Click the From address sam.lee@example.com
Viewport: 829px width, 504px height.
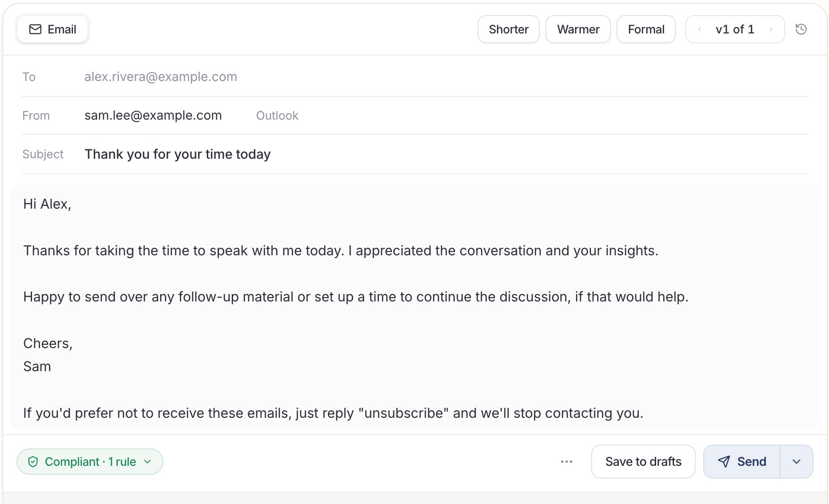point(153,115)
